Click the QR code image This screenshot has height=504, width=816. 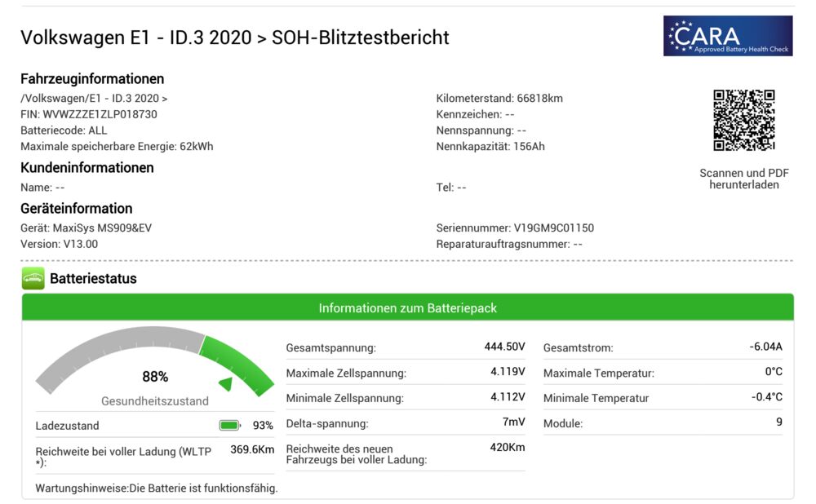(743, 120)
